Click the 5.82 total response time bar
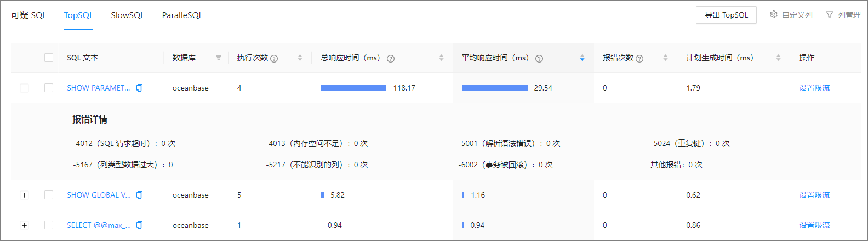The height and width of the screenshot is (241, 868). coord(322,195)
